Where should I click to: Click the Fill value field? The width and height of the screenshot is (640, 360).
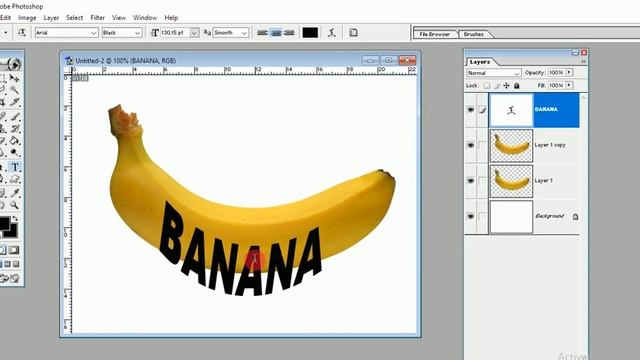coord(556,85)
